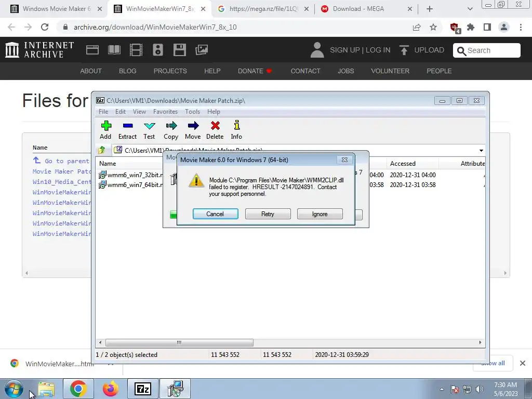The image size is (532, 399).
Task: Open a new Chrome tab
Action: [430, 9]
